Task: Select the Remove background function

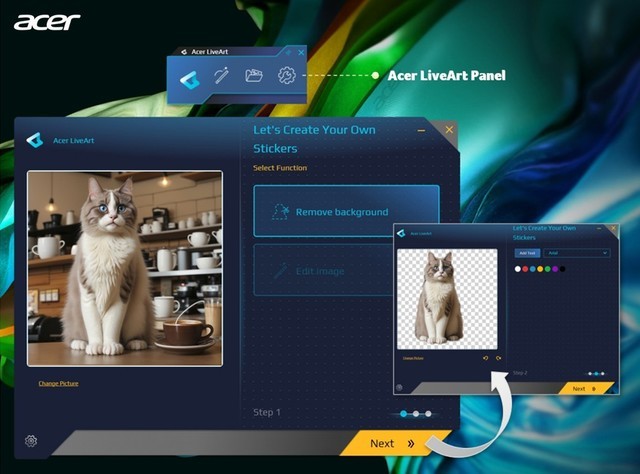Action: 346,211
